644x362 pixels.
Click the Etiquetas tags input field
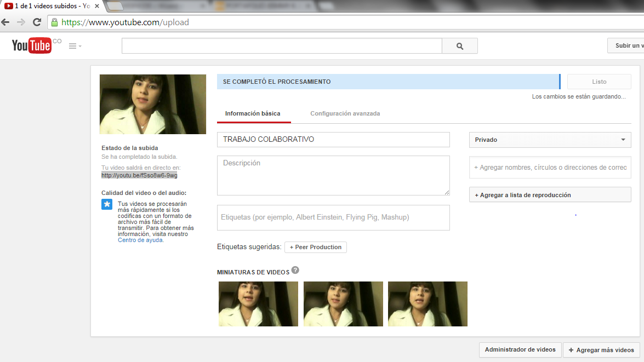pos(333,217)
